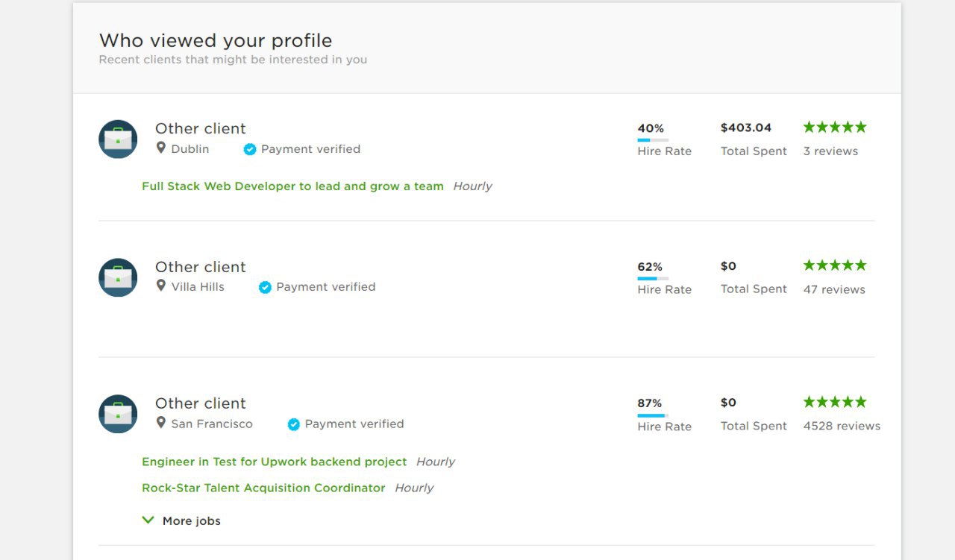The image size is (955, 560).
Task: Click the location pin next to Villa Hills
Action: coord(160,286)
